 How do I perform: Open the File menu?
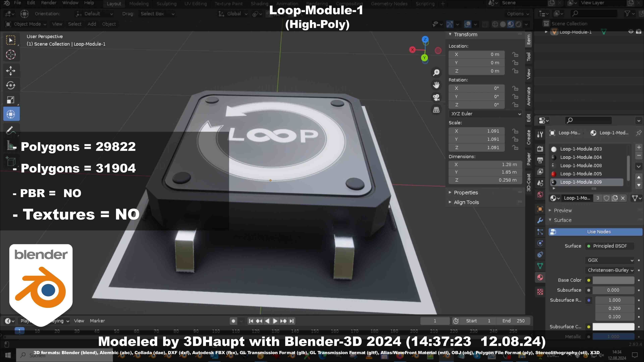coord(17,3)
